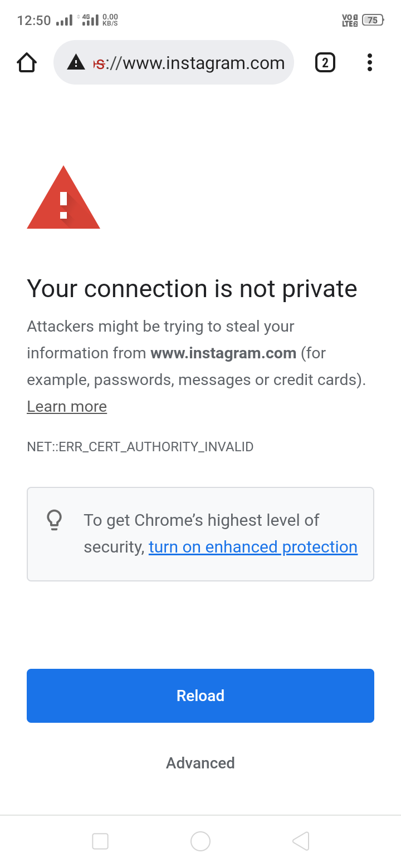401x868 pixels.
Task: Click the turn on enhanced protection link
Action: (253, 547)
